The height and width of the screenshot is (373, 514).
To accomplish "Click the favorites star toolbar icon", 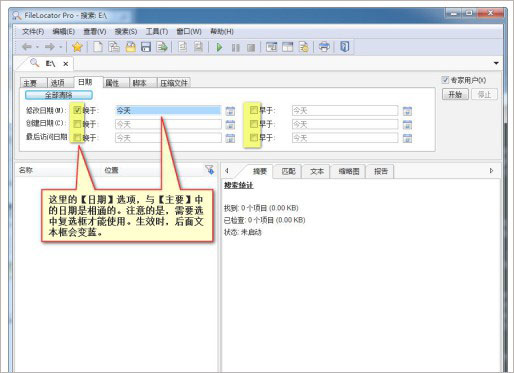I will click(x=77, y=47).
